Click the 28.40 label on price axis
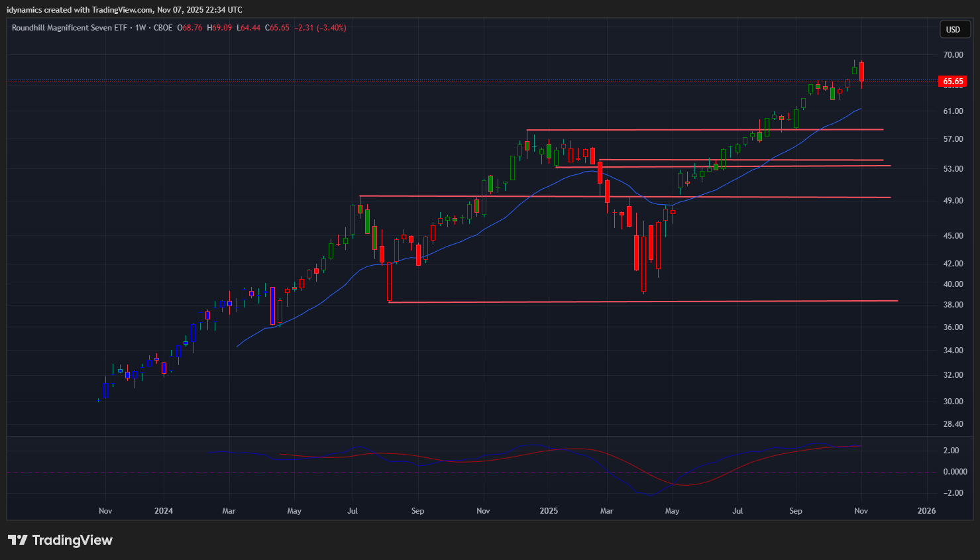 tap(953, 424)
